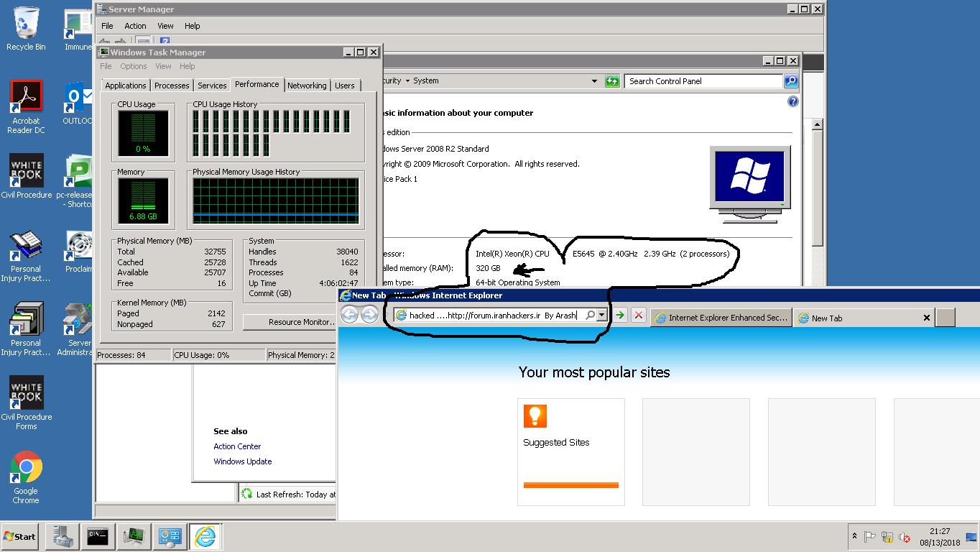Switch to the Networking tab in Task Manager

307,86
